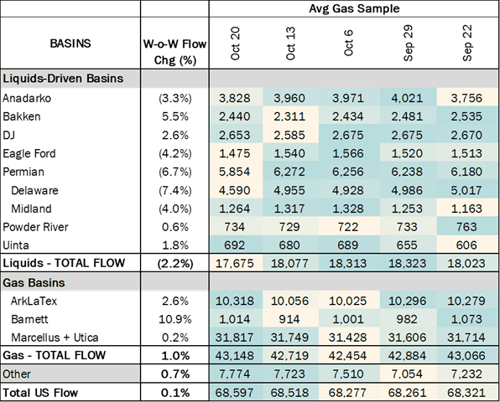Click the BASINS header cell
Viewport: 500px width, 402px height.
pyautogui.click(x=70, y=43)
